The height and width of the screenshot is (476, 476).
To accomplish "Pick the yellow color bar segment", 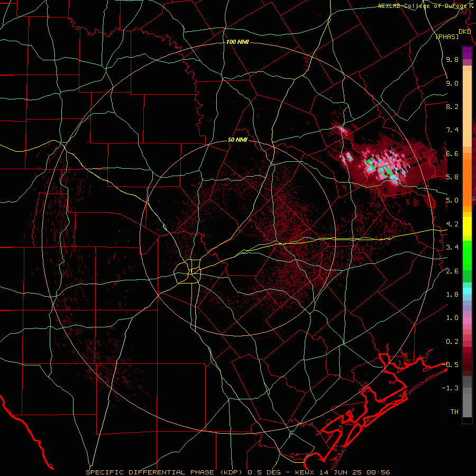I will (x=467, y=226).
